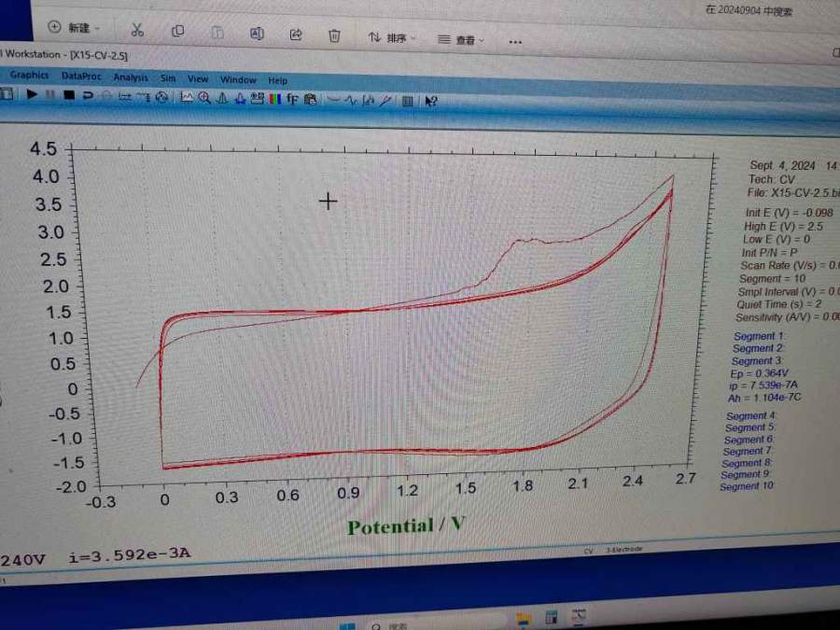
Task: Click the Explorer delete trash icon
Action: point(334,35)
